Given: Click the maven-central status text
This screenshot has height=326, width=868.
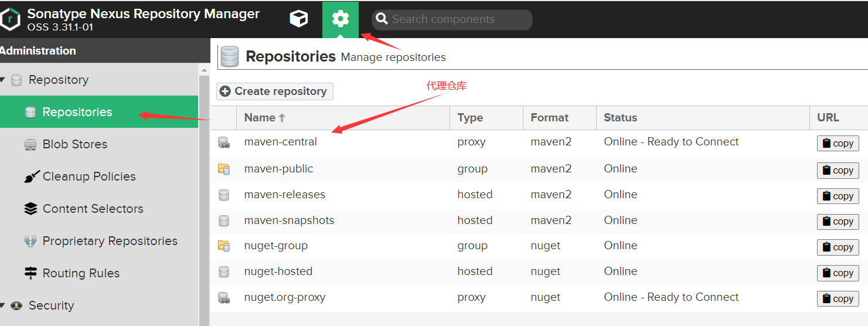Looking at the screenshot, I should (671, 142).
